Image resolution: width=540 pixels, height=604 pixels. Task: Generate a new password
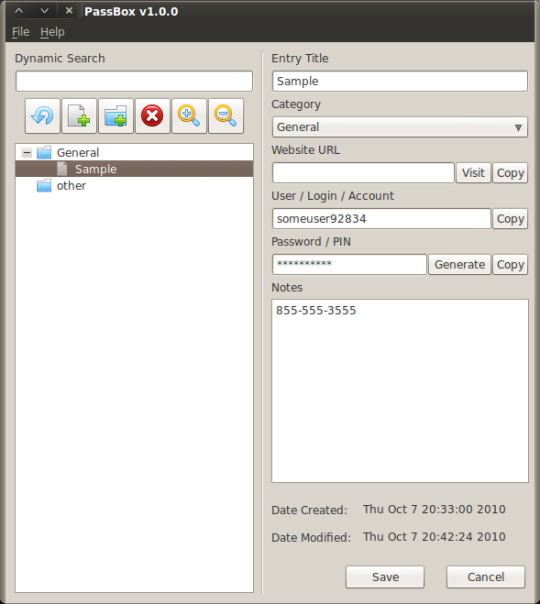(460, 264)
